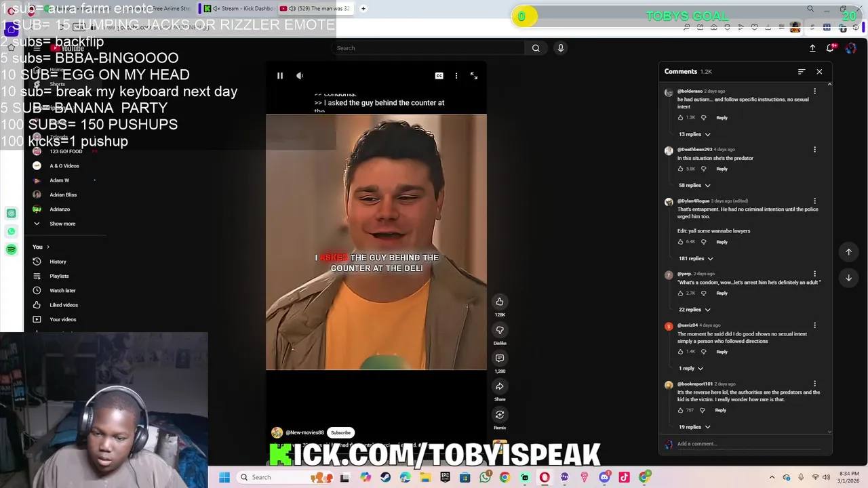Screen dimensions: 868x488
Task: Expand 19 replies under @bookreport101 comment
Action: pos(694,427)
